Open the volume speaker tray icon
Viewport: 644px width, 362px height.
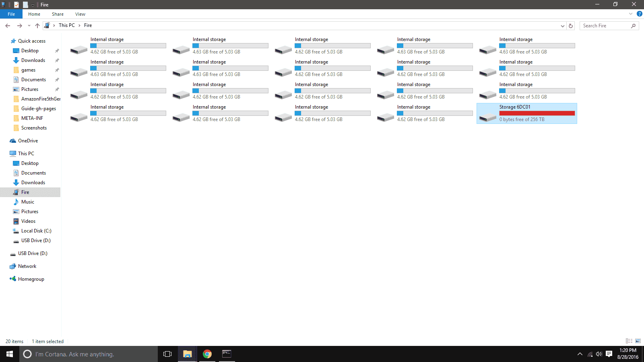[x=599, y=354]
